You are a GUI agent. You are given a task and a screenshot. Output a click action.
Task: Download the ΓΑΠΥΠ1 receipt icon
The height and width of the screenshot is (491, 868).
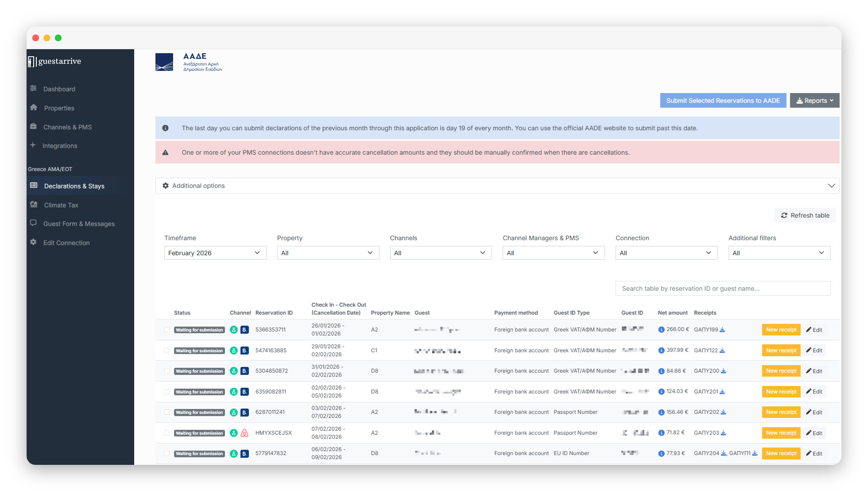(x=755, y=453)
